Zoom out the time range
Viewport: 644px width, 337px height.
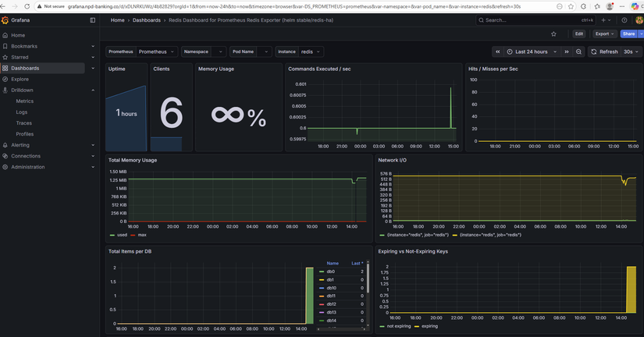coord(578,51)
